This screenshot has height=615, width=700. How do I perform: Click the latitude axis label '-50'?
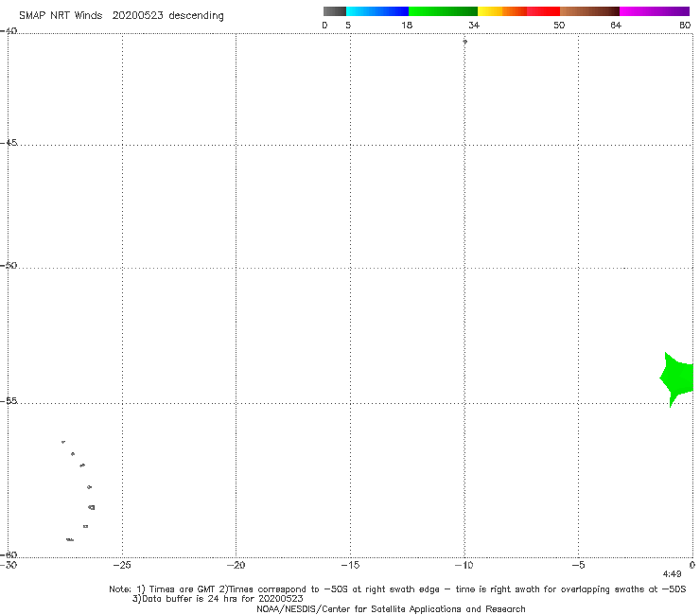pos(9,265)
